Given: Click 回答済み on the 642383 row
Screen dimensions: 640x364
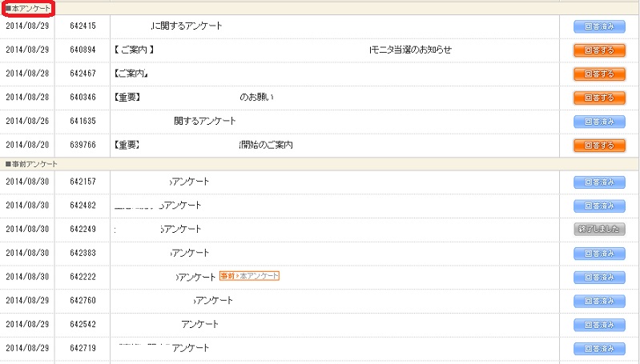Looking at the screenshot, I should [x=599, y=254].
